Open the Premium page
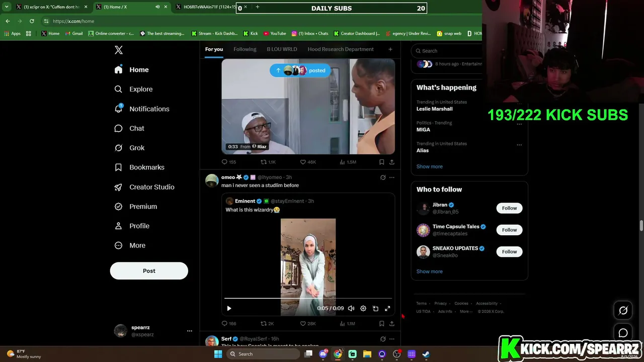This screenshot has height=362, width=644. (136, 207)
